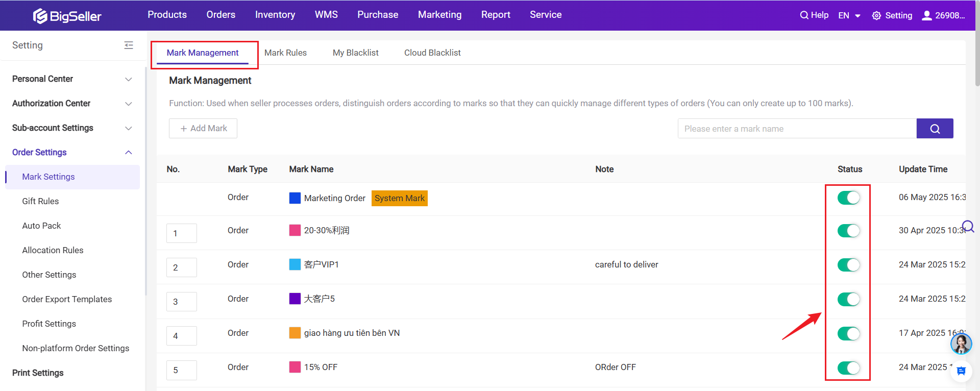980x391 pixels.
Task: Open Order Export Templates
Action: [67, 300]
